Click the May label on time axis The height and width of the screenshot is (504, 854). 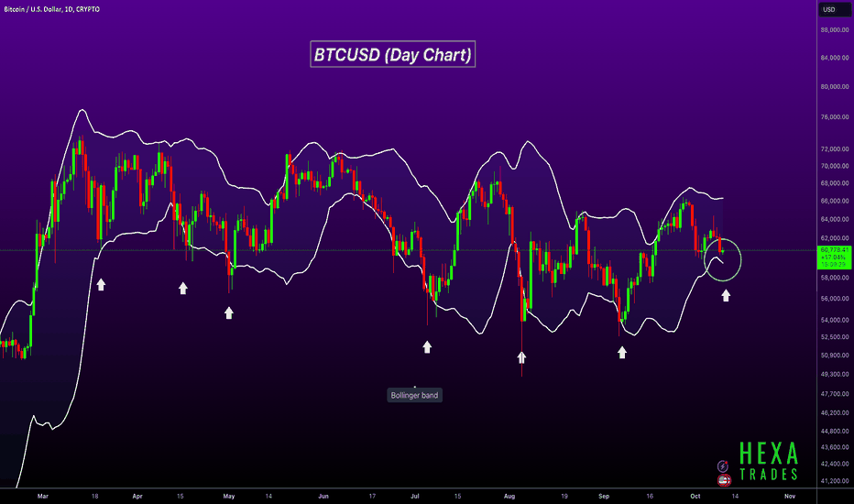click(229, 497)
